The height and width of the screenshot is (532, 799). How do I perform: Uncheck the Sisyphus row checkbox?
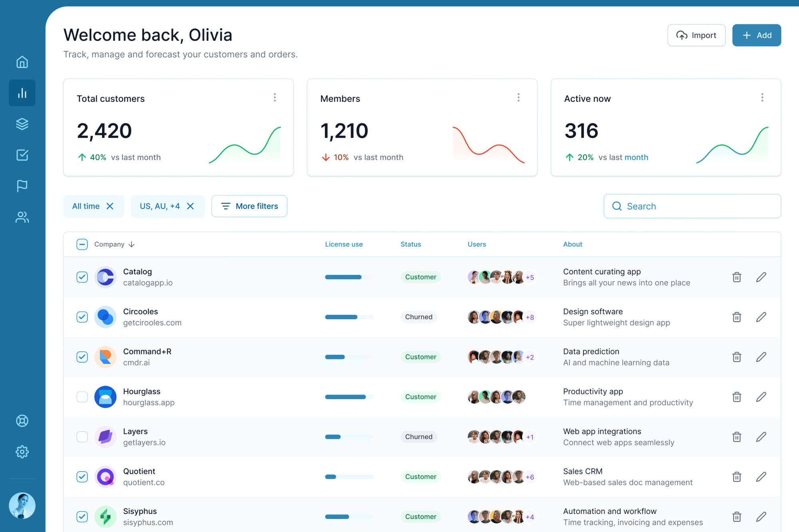click(82, 516)
